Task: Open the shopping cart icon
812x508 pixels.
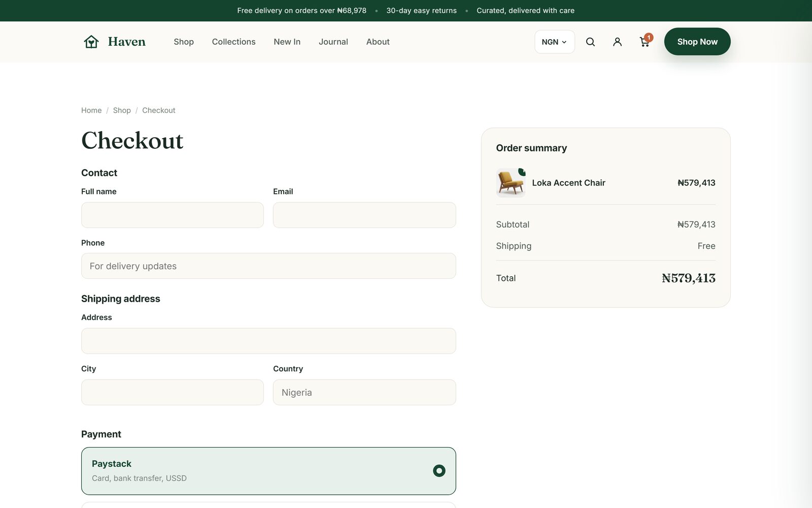Action: click(645, 42)
